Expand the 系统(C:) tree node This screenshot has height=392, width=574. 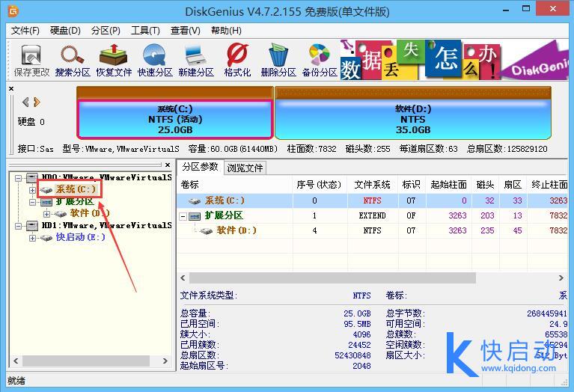tap(32, 190)
